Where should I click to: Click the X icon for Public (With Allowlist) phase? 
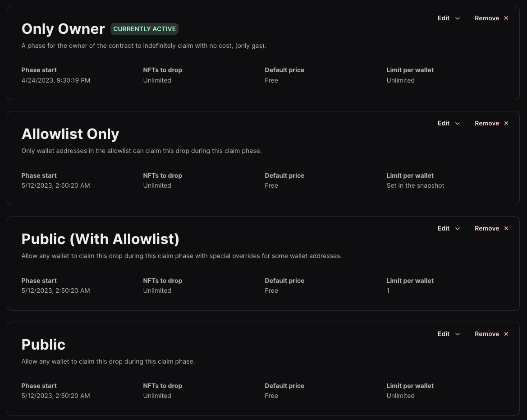[x=506, y=228]
